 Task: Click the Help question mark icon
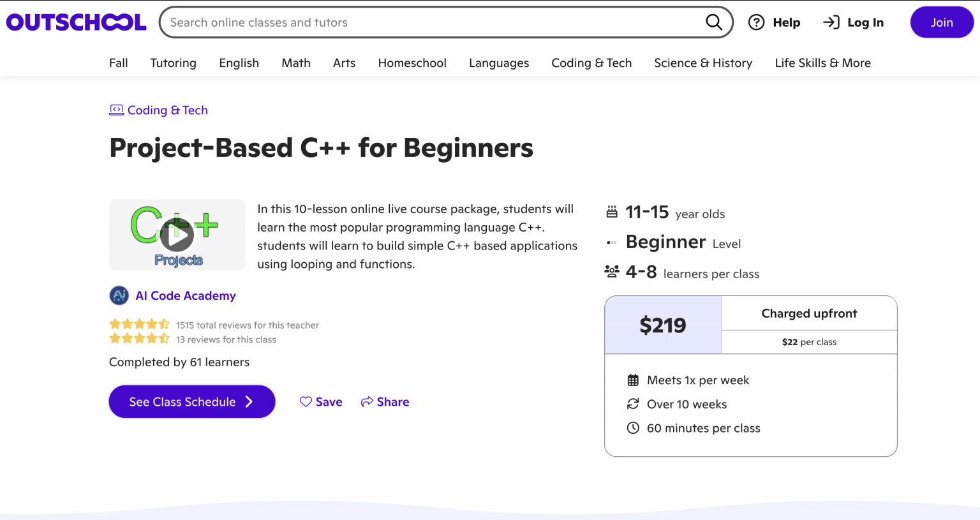757,22
